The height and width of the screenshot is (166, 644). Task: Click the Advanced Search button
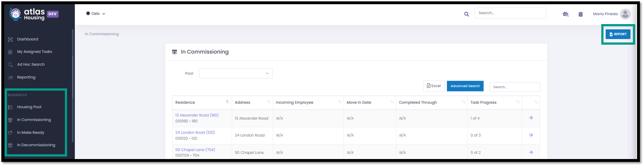click(465, 86)
